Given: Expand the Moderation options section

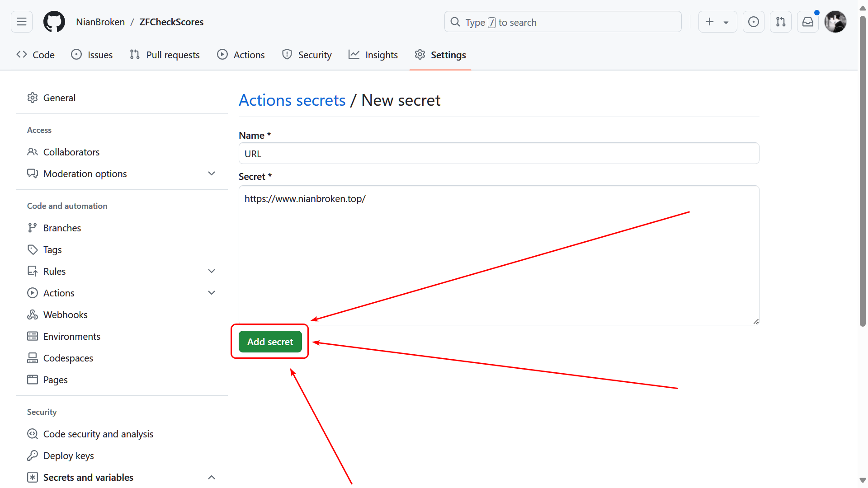Looking at the screenshot, I should 211,174.
